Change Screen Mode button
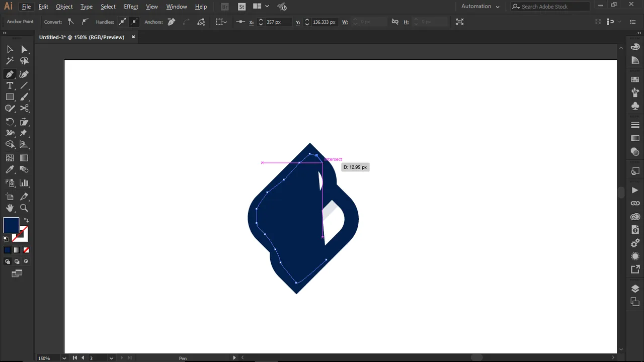This screenshot has width=644, height=362. pos(17,274)
